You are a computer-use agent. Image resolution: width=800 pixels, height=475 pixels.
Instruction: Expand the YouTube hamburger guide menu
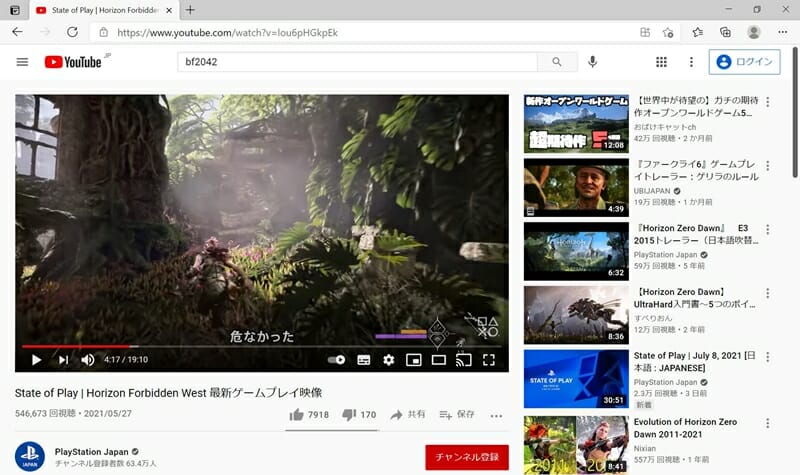23,62
